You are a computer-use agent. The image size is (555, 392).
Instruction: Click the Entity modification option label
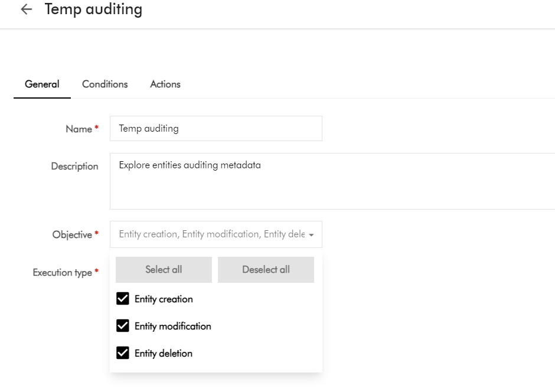tap(172, 326)
